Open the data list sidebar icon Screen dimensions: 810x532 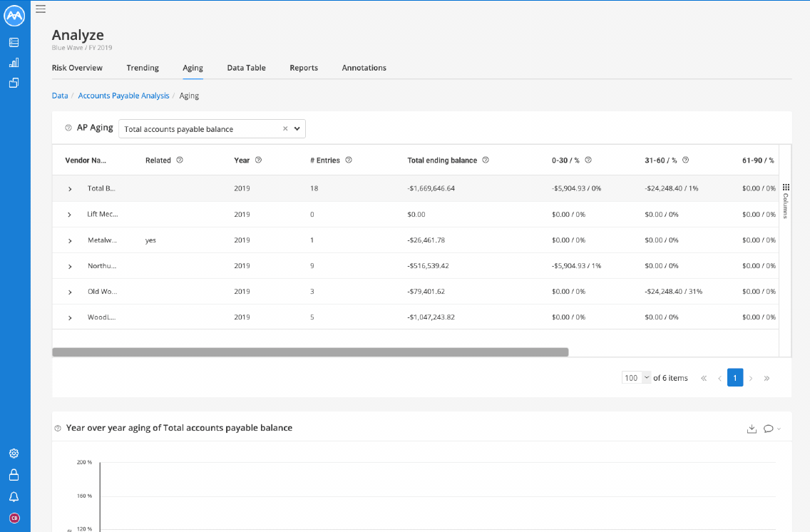click(14, 42)
